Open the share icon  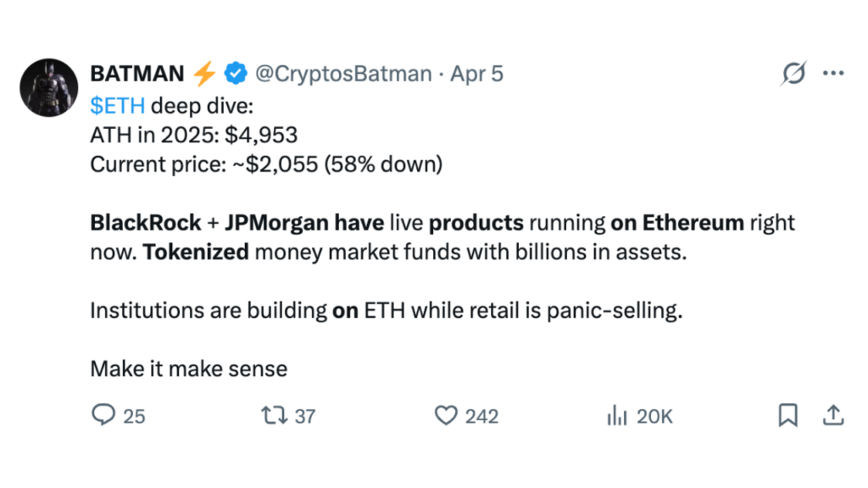pyautogui.click(x=833, y=416)
